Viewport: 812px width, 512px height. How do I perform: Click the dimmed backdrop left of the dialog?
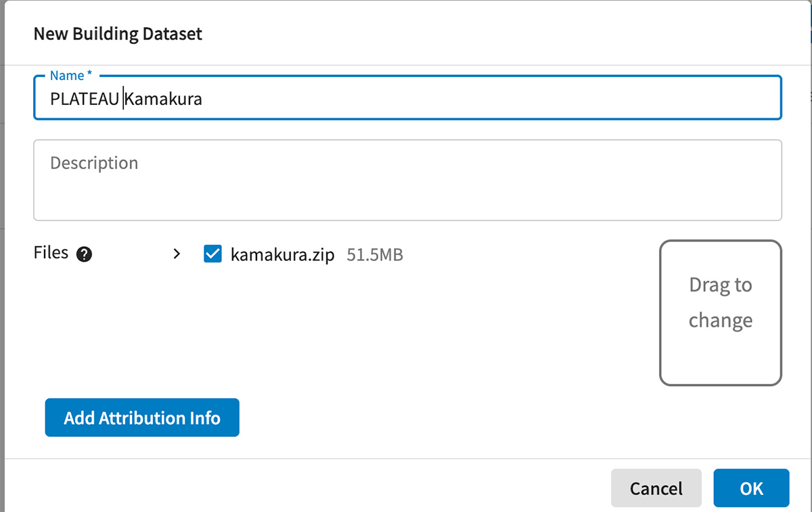[x=2, y=271]
